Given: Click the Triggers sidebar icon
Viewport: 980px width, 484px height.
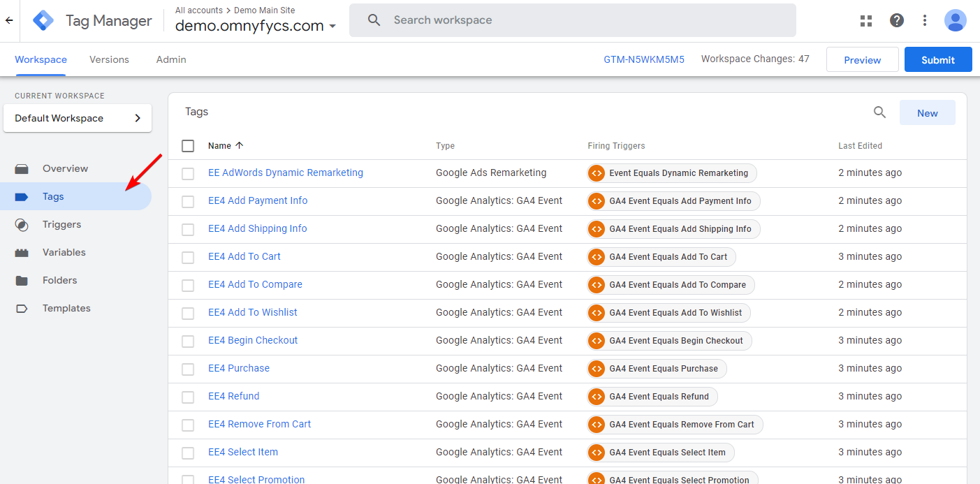Looking at the screenshot, I should (x=22, y=224).
